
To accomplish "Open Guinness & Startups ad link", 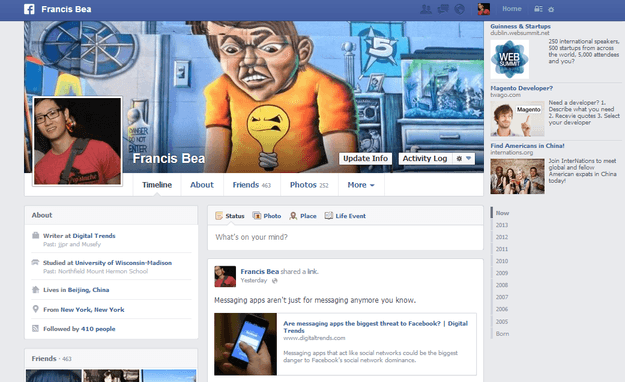I will [520, 26].
